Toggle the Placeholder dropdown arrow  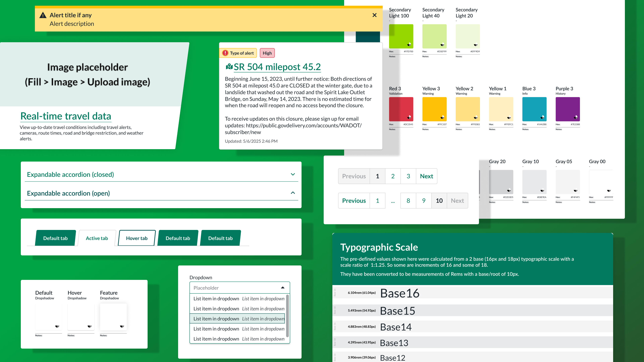click(282, 288)
